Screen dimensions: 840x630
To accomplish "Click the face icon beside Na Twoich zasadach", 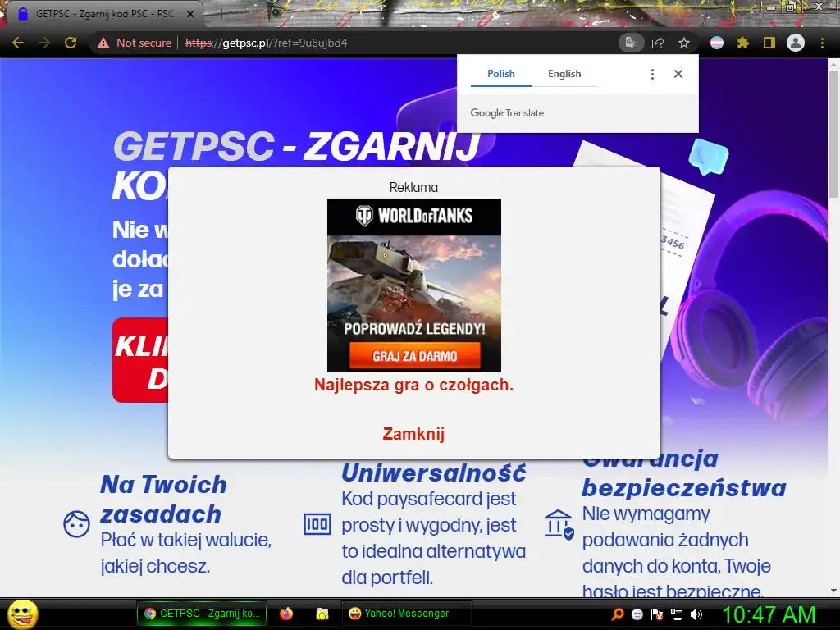I will click(x=76, y=524).
